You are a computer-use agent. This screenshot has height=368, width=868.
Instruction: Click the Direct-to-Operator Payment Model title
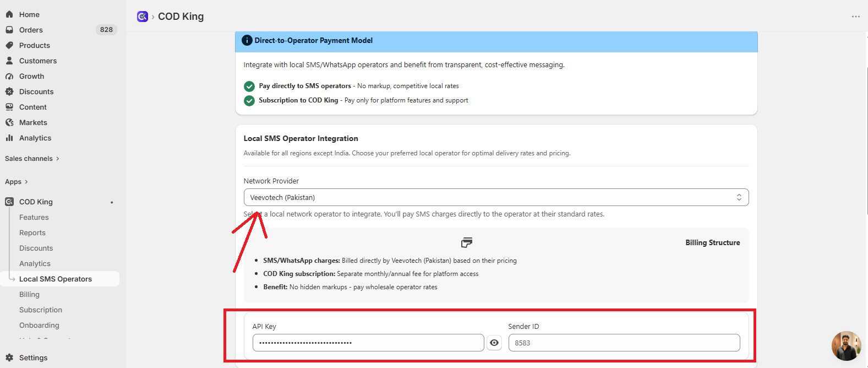(314, 40)
